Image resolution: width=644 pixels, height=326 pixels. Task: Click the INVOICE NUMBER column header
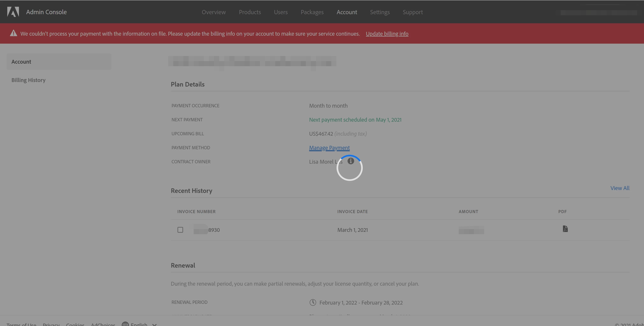pos(196,212)
